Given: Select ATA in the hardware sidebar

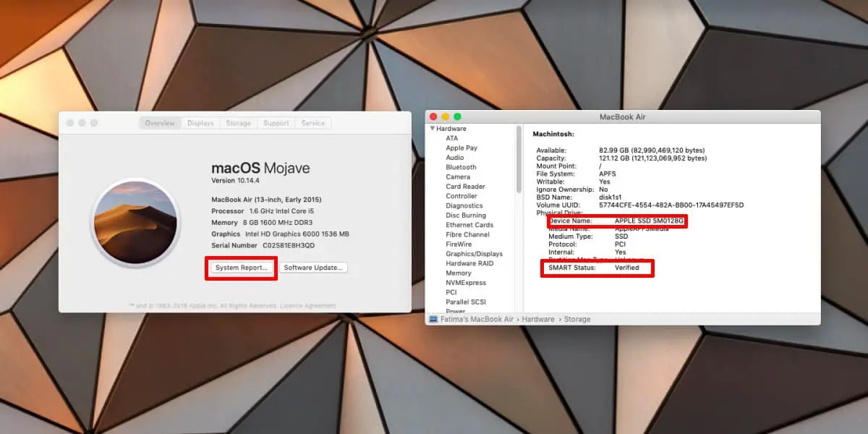Looking at the screenshot, I should 451,138.
